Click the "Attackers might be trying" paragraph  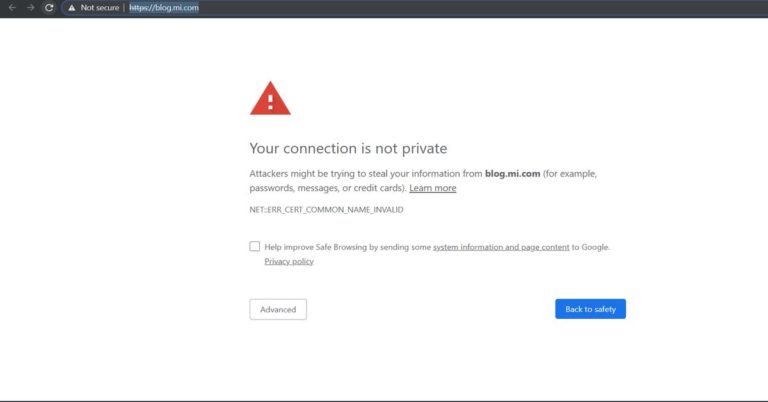point(423,181)
